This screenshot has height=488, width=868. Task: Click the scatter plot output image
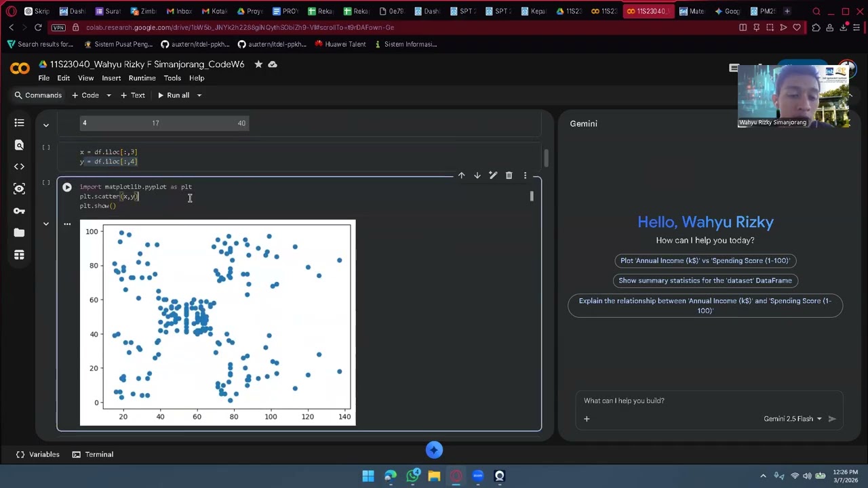click(x=218, y=323)
